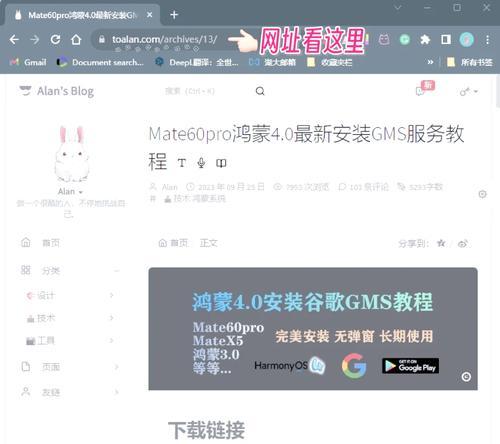Viewport: 500px width, 444px height.
Task: Open the Gmail bookmark
Action: coord(28,62)
